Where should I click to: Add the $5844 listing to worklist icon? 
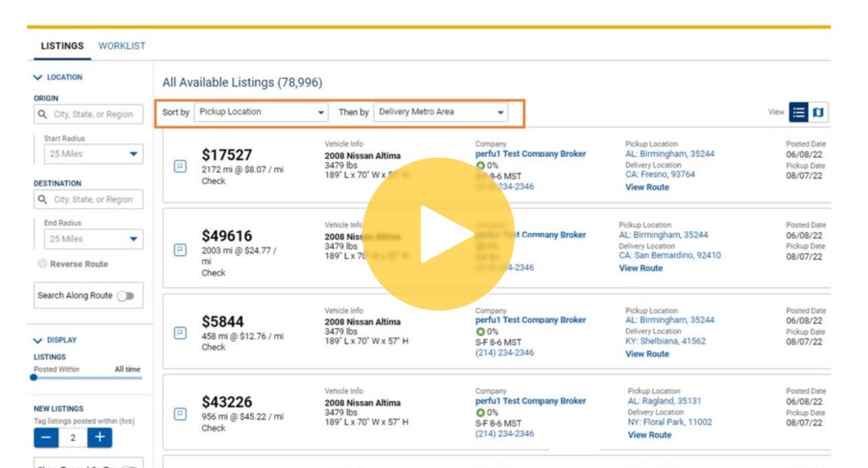tap(181, 333)
